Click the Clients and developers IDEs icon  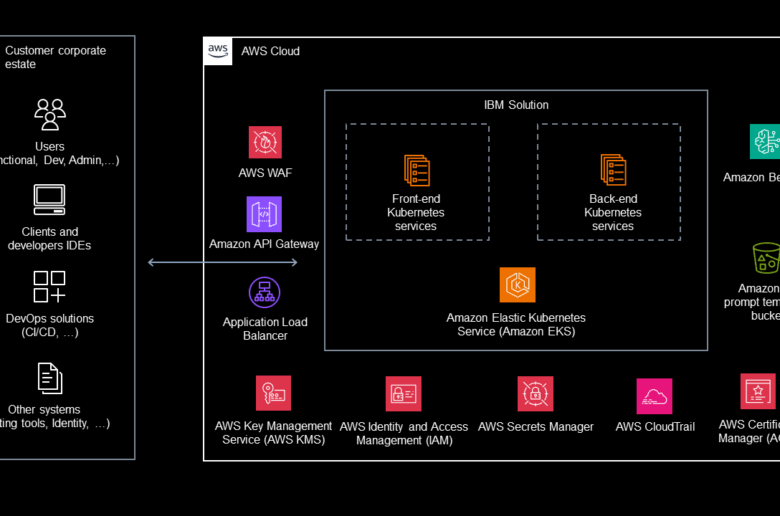[49, 200]
